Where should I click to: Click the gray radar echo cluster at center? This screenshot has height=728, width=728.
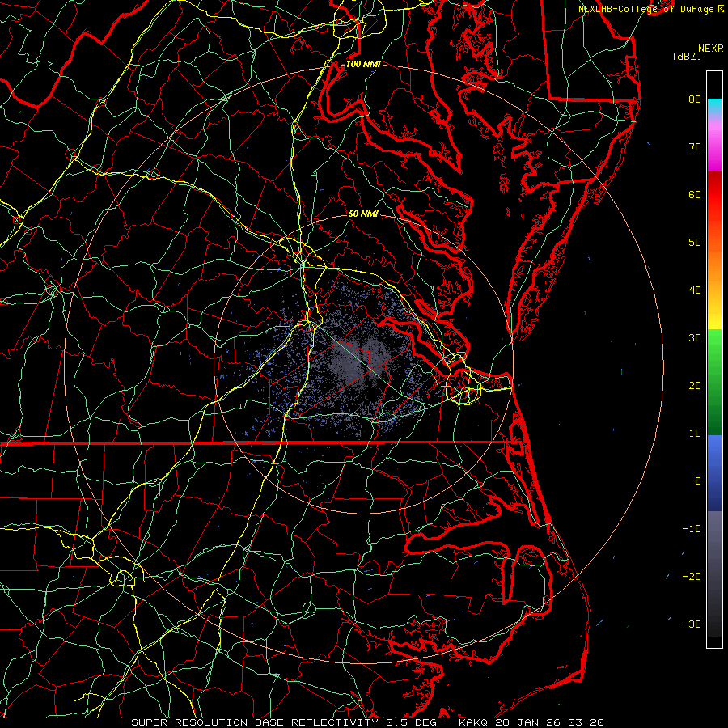356,360
